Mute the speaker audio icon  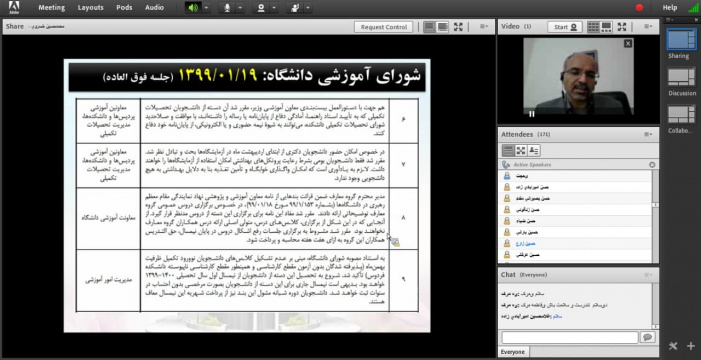pyautogui.click(x=193, y=8)
